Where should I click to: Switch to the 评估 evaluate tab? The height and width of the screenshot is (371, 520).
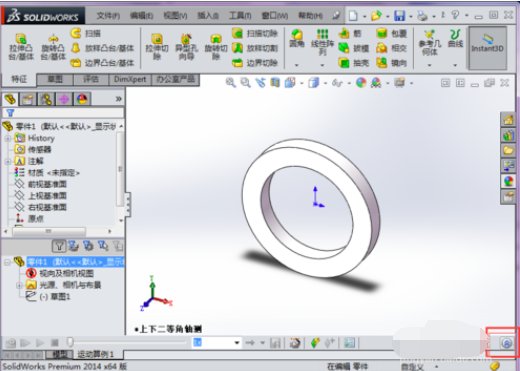(91, 79)
